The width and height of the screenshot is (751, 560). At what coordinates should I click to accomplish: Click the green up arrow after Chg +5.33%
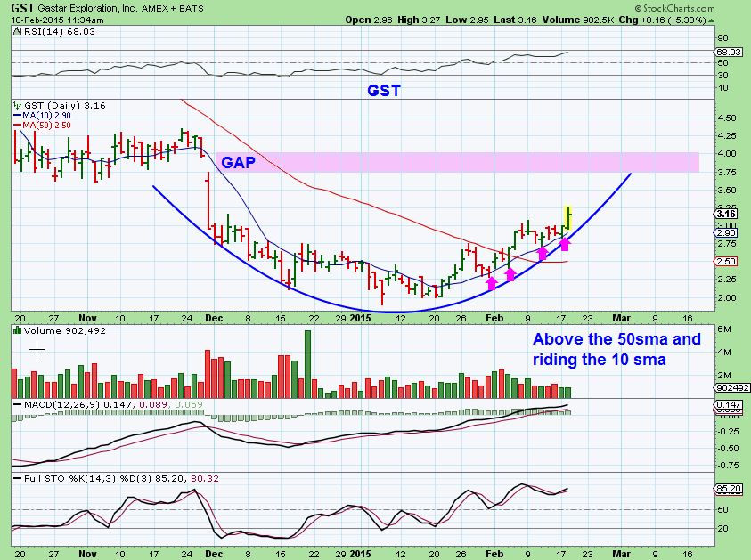711,20
